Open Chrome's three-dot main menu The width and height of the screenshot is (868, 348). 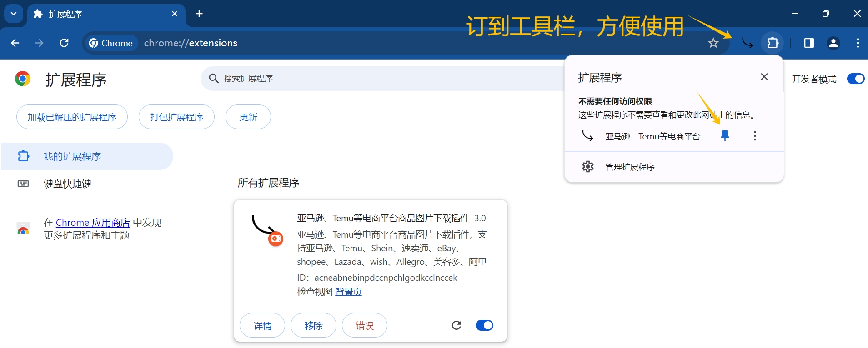(858, 43)
